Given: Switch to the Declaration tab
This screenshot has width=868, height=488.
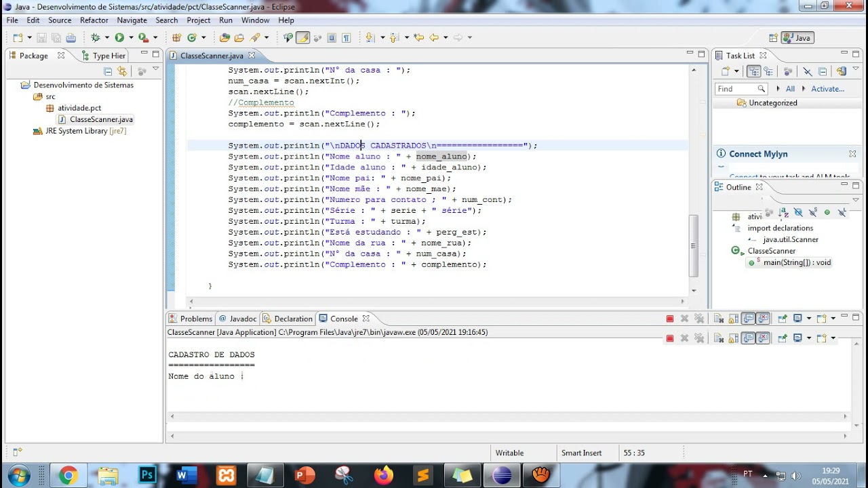Looking at the screenshot, I should (x=288, y=319).
